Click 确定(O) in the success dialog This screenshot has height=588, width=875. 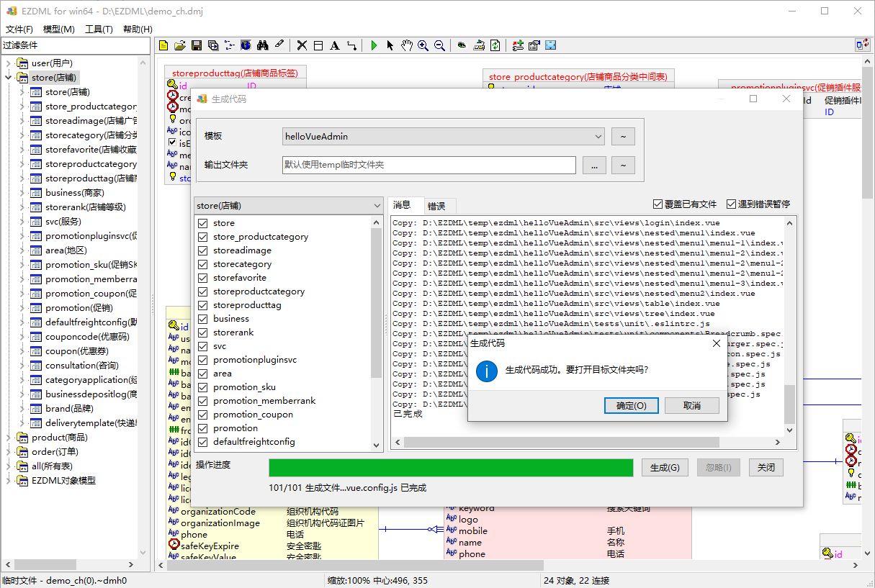631,405
